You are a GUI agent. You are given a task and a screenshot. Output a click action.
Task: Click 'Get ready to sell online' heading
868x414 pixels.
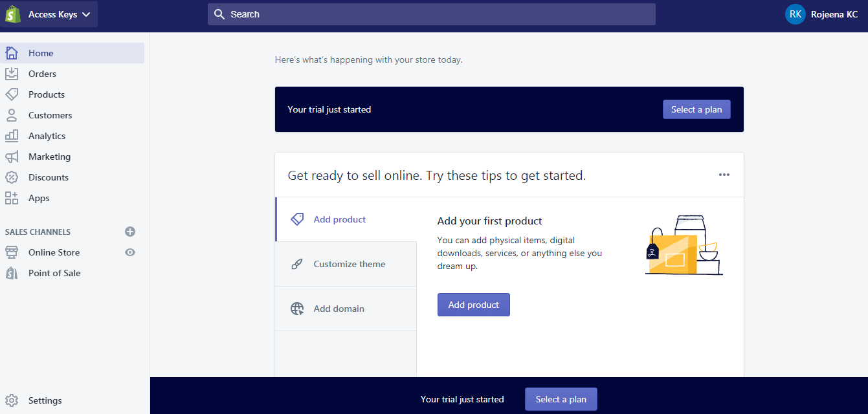point(437,175)
